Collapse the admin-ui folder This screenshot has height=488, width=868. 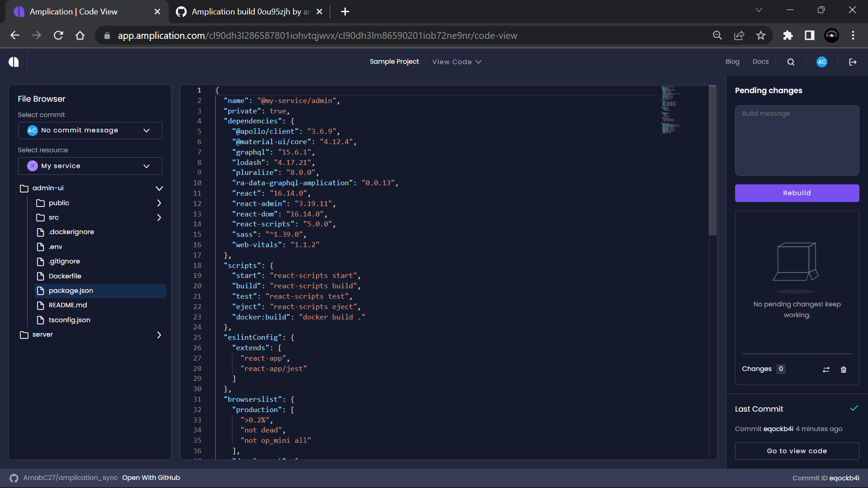[x=159, y=188]
